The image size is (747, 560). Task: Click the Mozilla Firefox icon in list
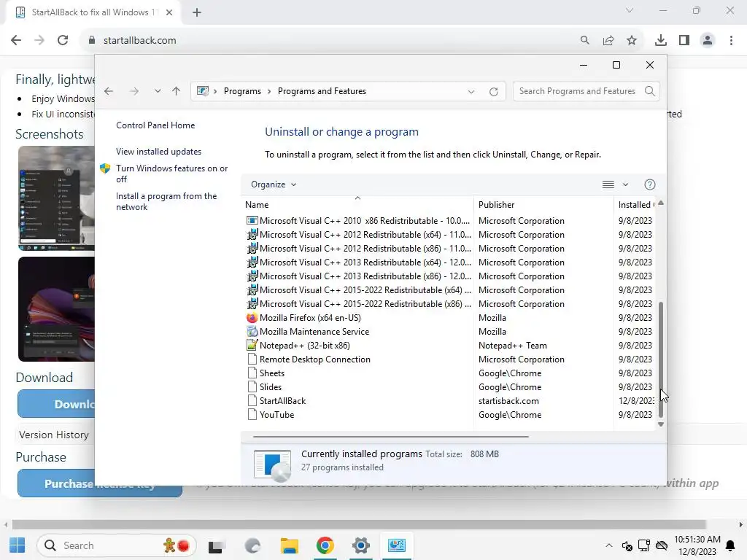pyautogui.click(x=252, y=318)
